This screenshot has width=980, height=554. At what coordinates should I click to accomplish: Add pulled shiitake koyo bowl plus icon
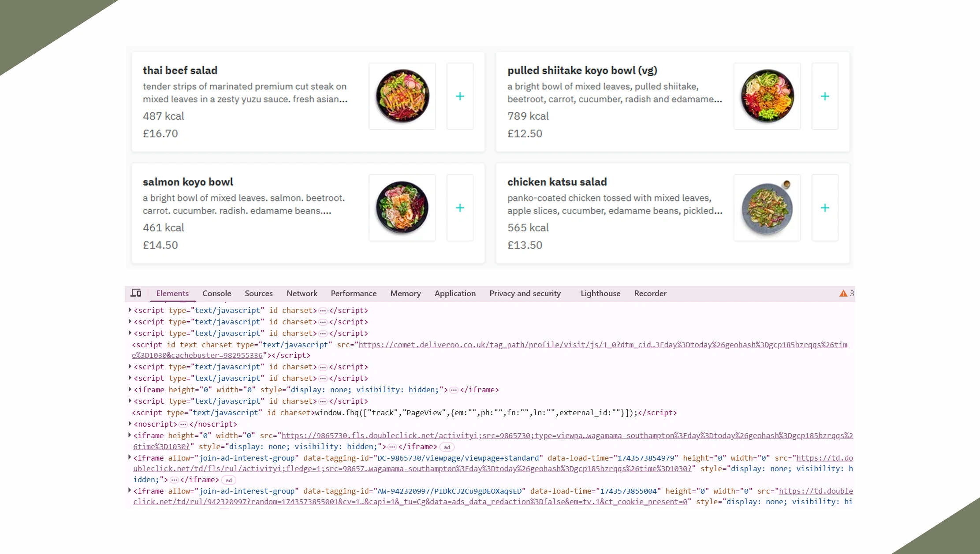click(x=824, y=96)
